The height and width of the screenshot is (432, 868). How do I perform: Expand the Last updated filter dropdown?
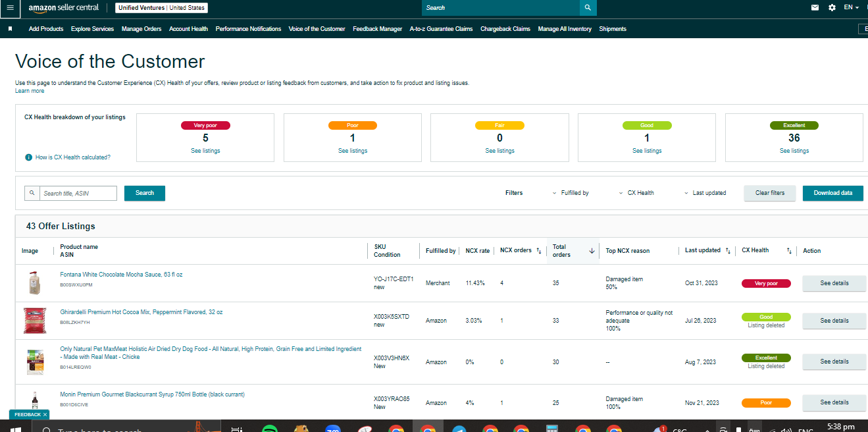click(705, 193)
